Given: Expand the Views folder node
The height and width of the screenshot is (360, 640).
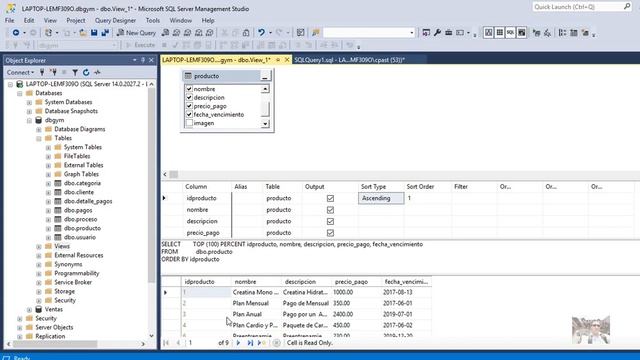Looking at the screenshot, I should tap(39, 247).
